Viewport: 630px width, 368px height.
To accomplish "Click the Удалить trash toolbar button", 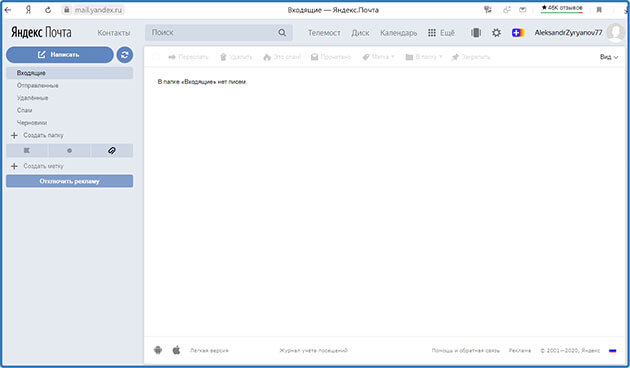I will (x=236, y=57).
